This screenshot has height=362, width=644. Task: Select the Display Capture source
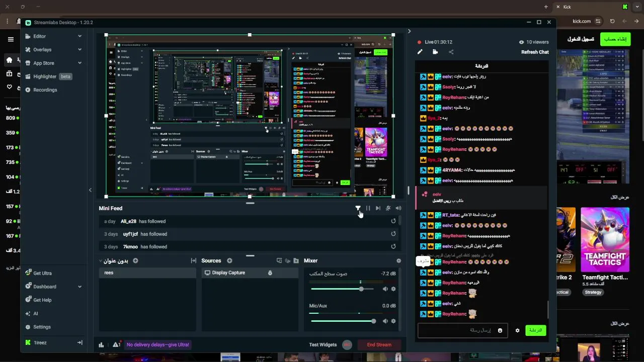point(250,273)
